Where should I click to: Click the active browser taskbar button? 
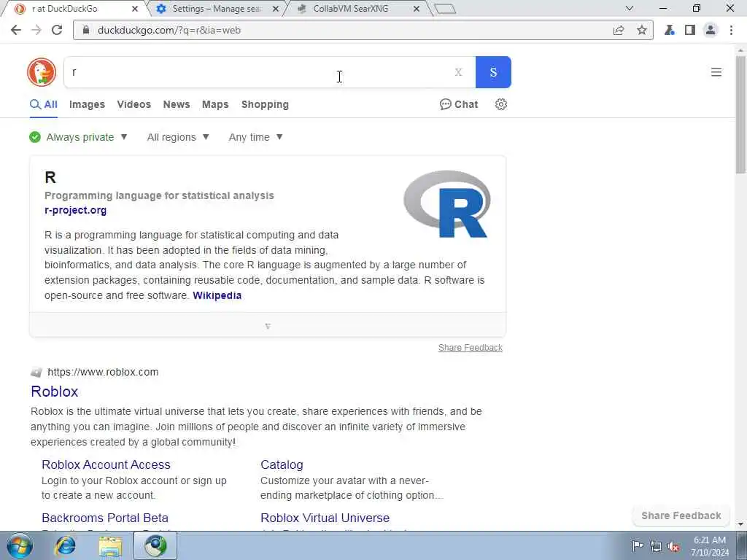pyautogui.click(x=155, y=545)
